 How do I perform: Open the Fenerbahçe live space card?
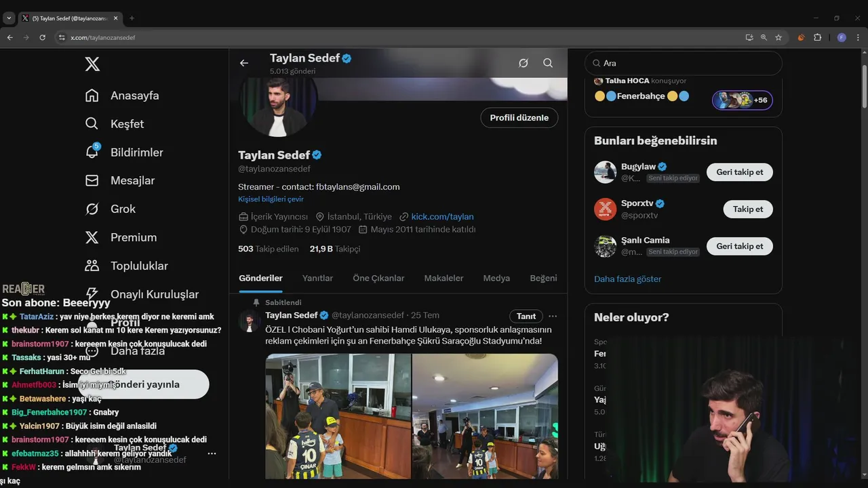tap(684, 96)
